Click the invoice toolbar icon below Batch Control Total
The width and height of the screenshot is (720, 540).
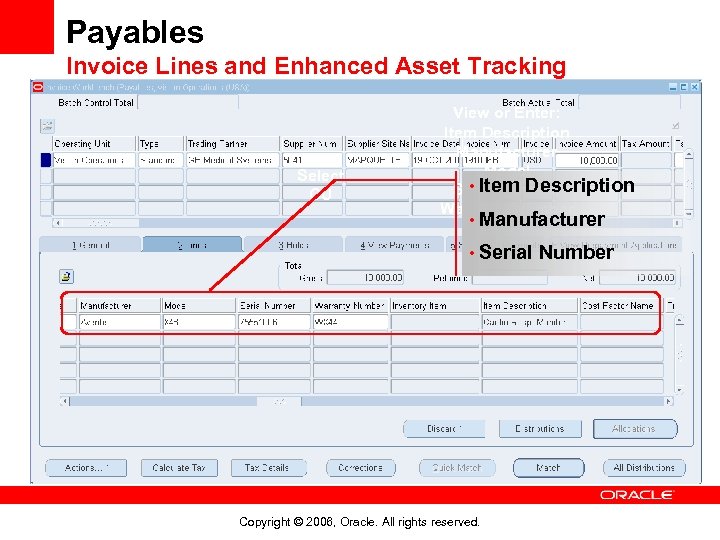pos(47,125)
